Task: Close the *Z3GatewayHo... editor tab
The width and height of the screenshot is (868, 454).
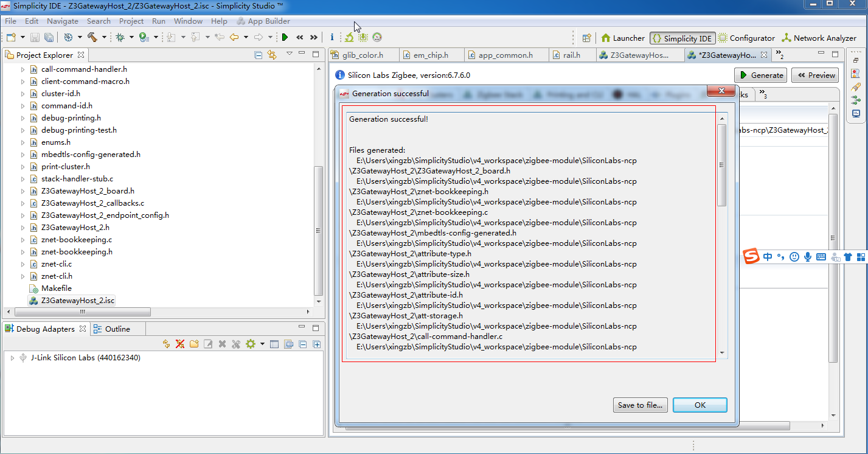Action: tap(764, 55)
